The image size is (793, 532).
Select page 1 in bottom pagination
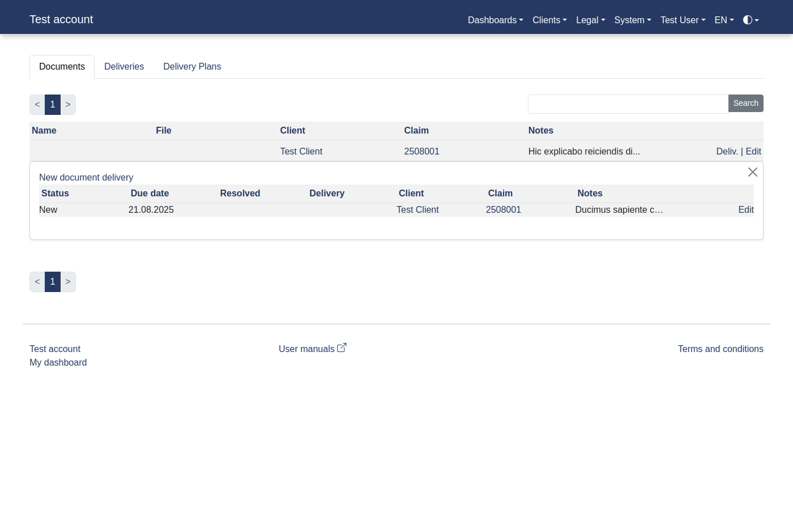52,282
